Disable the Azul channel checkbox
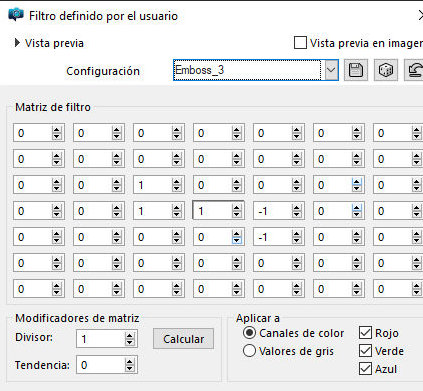423x391 pixels. 365,369
